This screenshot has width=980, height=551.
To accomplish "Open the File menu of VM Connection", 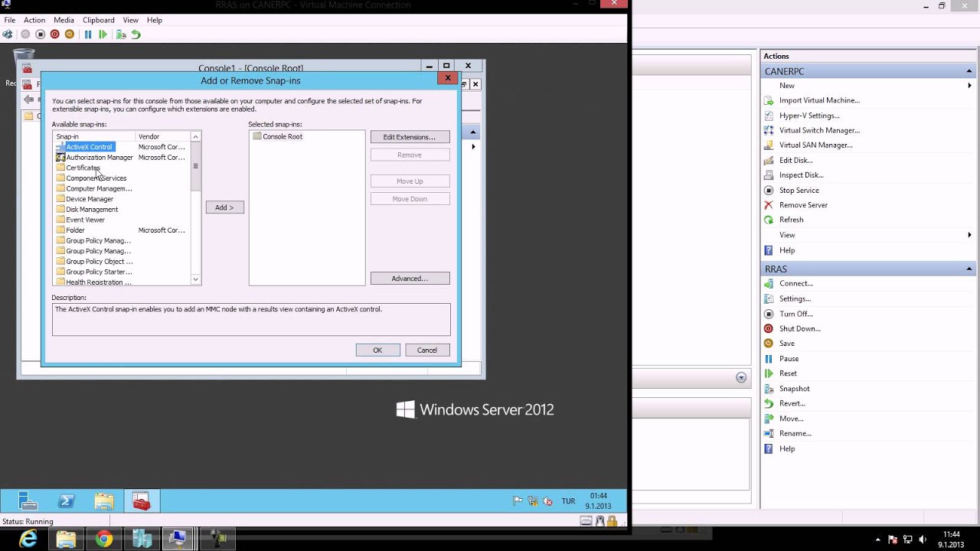I will tap(10, 20).
